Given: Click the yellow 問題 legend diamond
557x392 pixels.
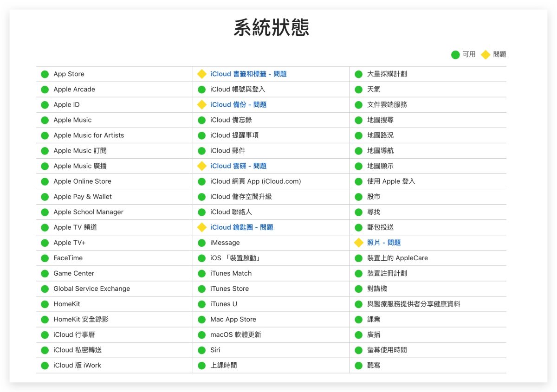Looking at the screenshot, I should 486,55.
